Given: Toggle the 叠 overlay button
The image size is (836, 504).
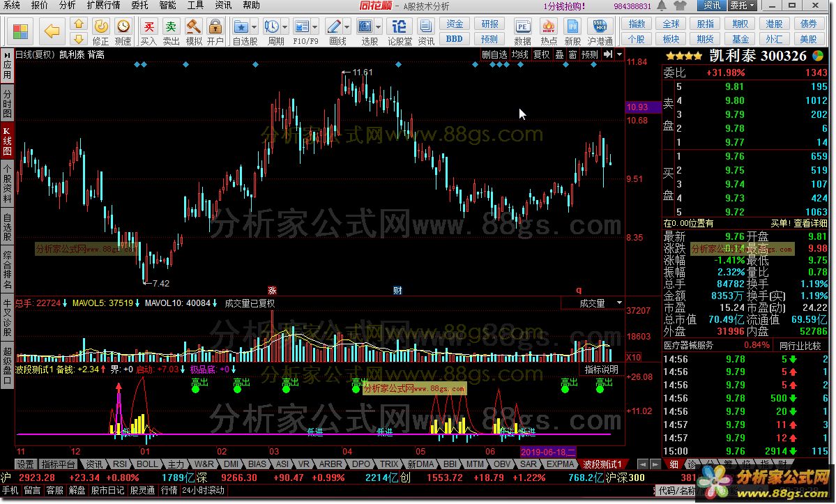Looking at the screenshot, I should [x=559, y=54].
